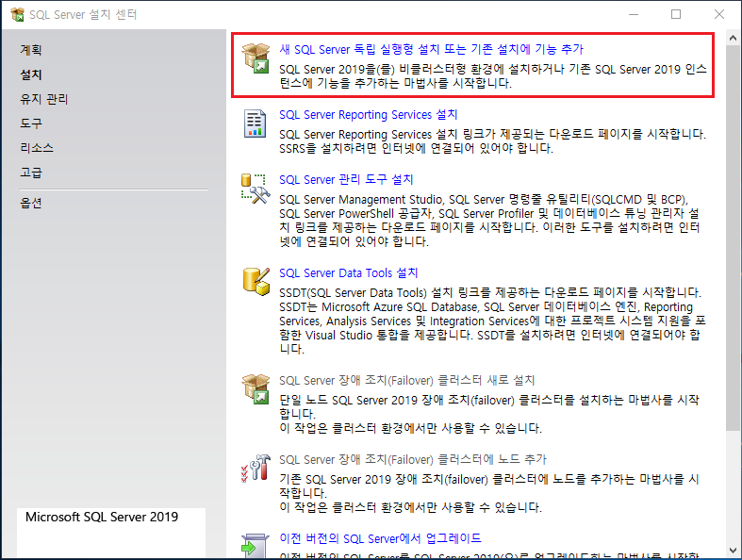Click the Microsoft SQL Server 2019 label

[x=102, y=517]
